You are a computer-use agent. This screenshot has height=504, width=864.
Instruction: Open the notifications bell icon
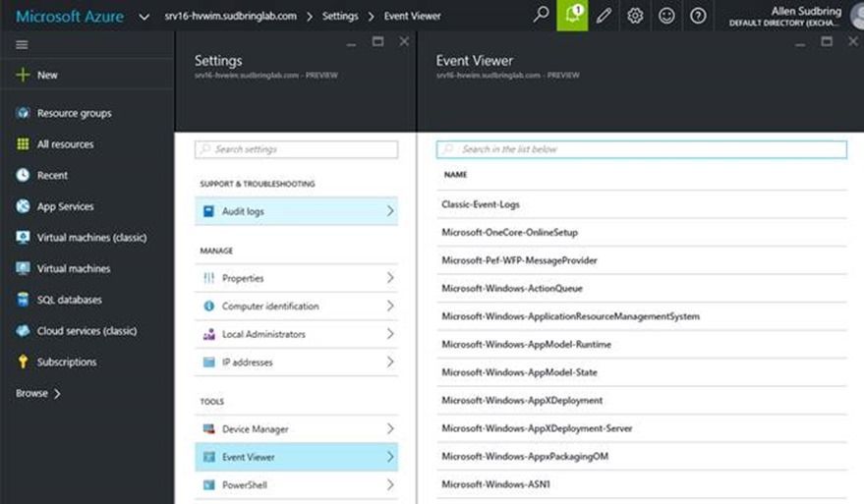click(x=572, y=16)
